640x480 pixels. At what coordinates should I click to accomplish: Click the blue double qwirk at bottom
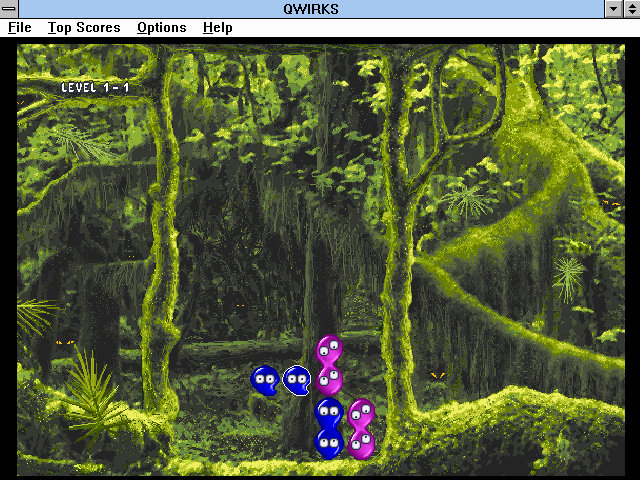pos(329,429)
